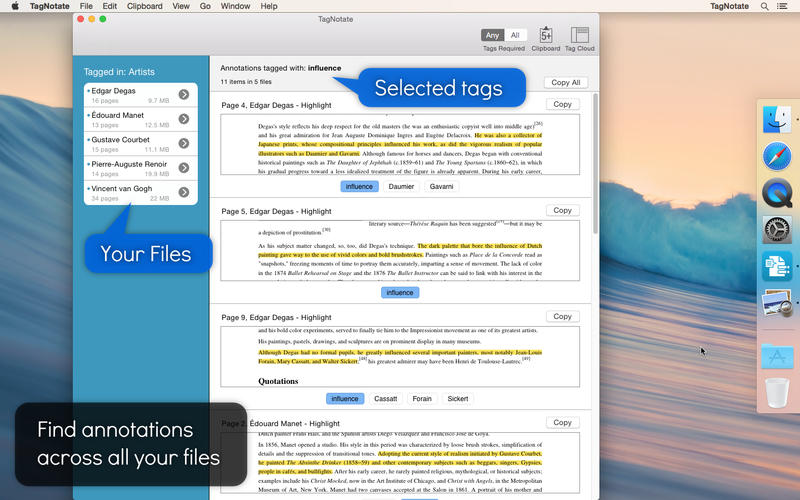Image resolution: width=800 pixels, height=500 pixels.
Task: Expand the Vincent van Gogh file arrow
Action: tap(184, 192)
